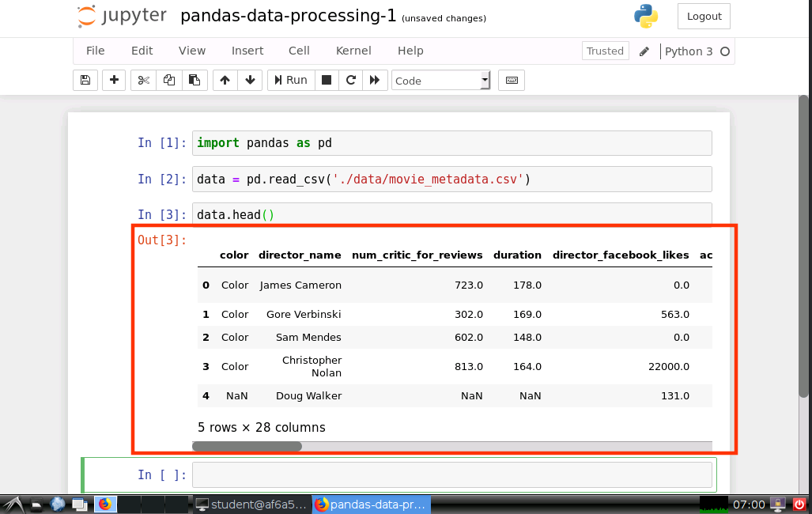Click the red power icon in the tray

(799, 505)
